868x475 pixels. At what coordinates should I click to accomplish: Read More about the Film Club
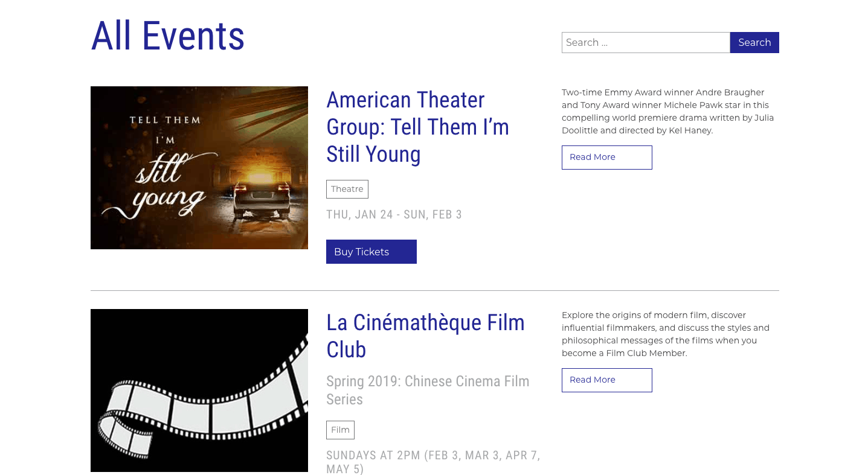[x=607, y=380]
